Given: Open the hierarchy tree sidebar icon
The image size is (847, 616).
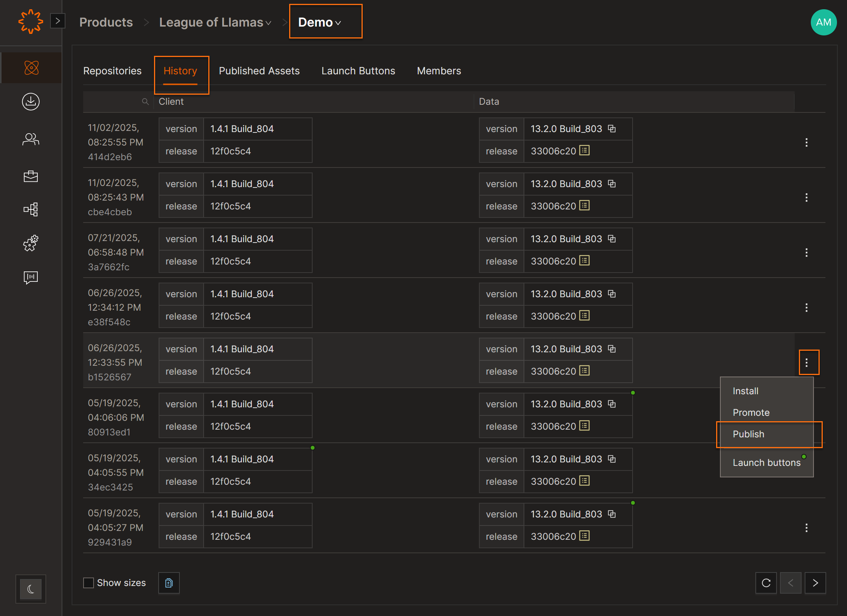Looking at the screenshot, I should pos(31,209).
